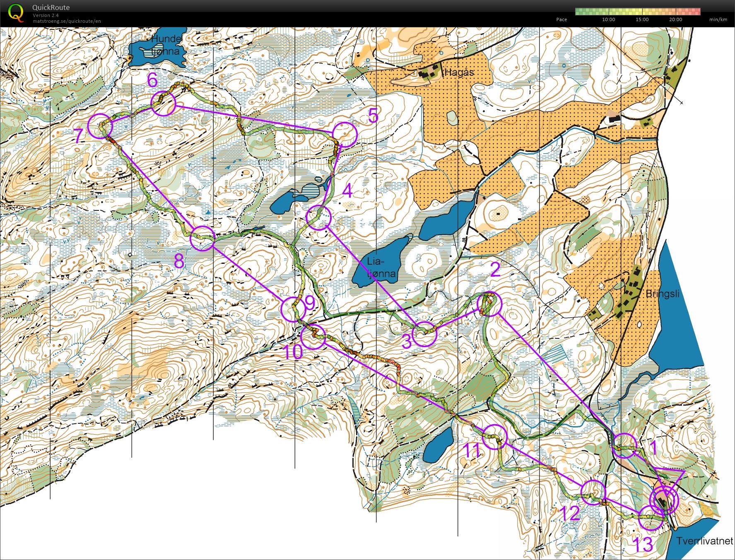735x560 pixels.
Task: Click the QuickRoute title text
Action: (x=51, y=7)
